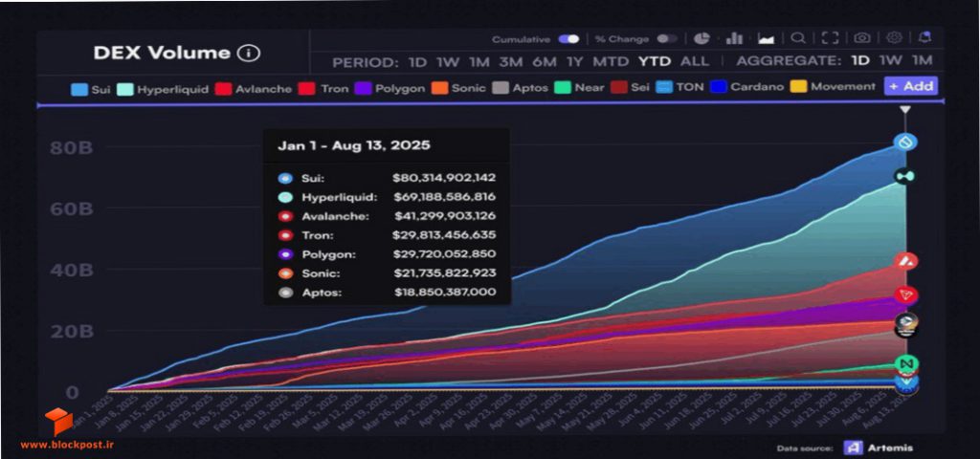Click the 80B y-axis label
The width and height of the screenshot is (980, 459).
point(71,148)
